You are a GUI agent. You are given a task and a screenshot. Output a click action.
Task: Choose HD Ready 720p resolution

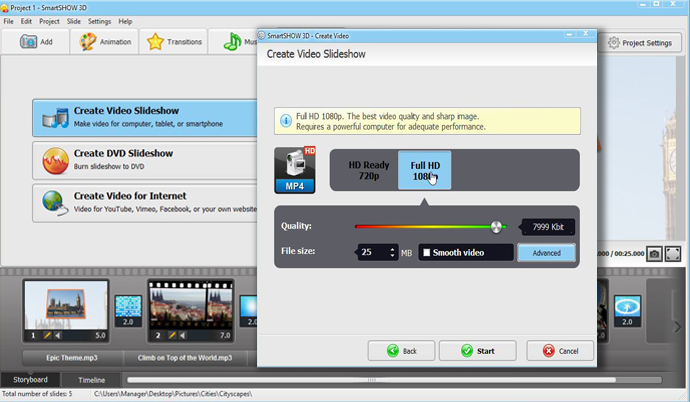369,170
